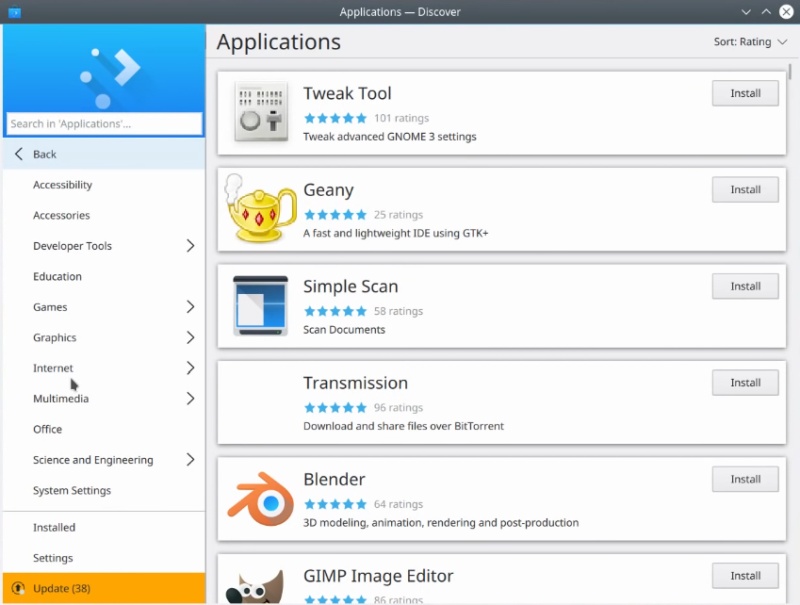Open the Blender title
The image size is (800, 605).
click(334, 480)
